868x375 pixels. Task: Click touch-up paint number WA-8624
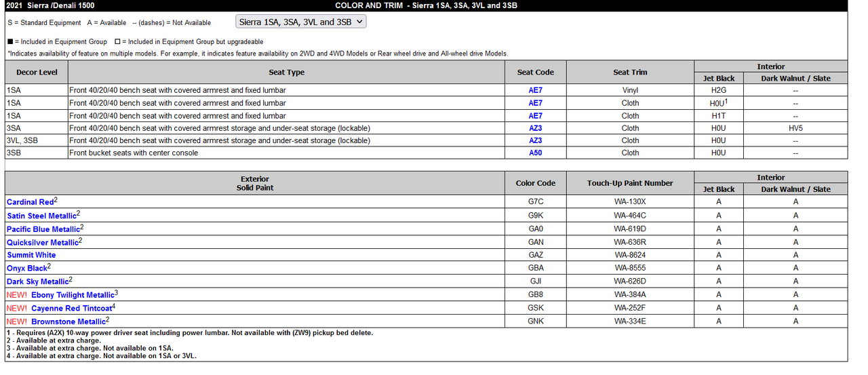coord(630,255)
